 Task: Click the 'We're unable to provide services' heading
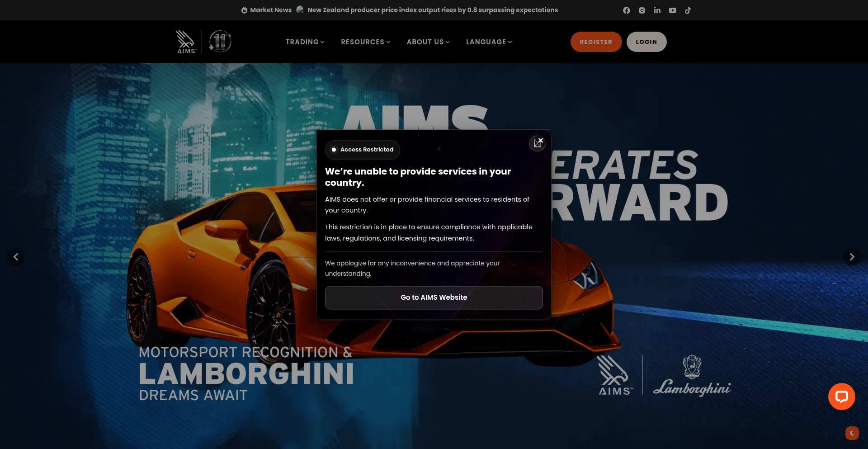tap(418, 177)
